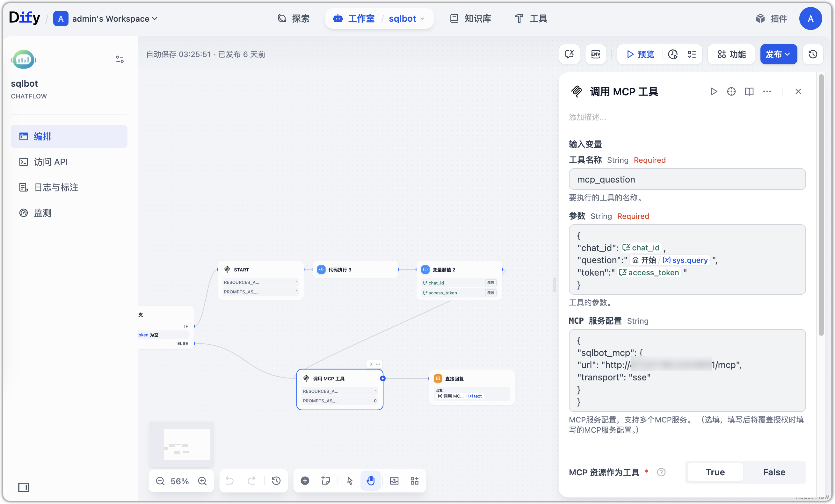Open the 功能 features dialog
The image size is (835, 504).
[731, 54]
